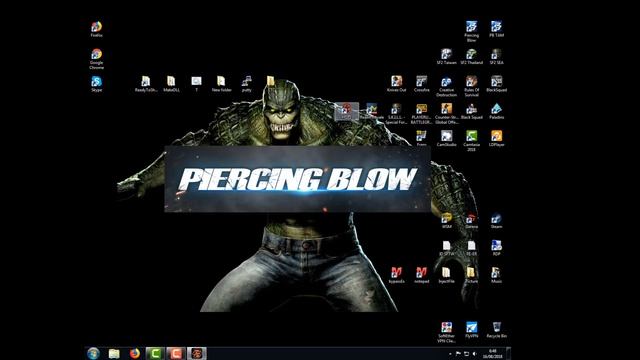Select the SF2 SEA shortcut

(496, 56)
